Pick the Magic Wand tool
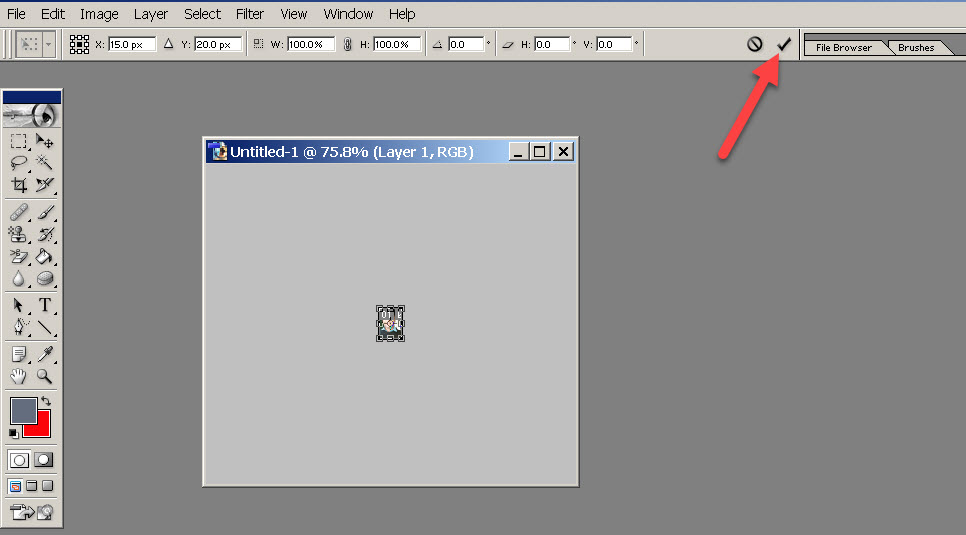 coord(45,163)
